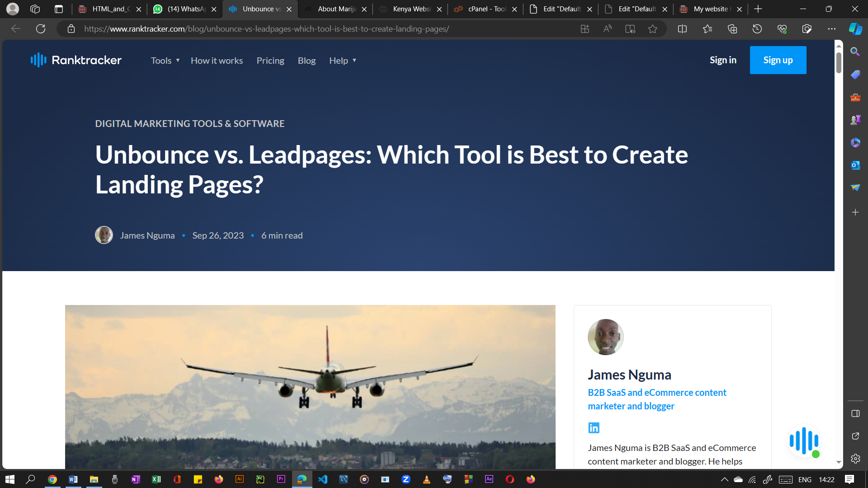Viewport: 868px width, 488px height.
Task: Open a new tab with plus button
Action: [758, 9]
